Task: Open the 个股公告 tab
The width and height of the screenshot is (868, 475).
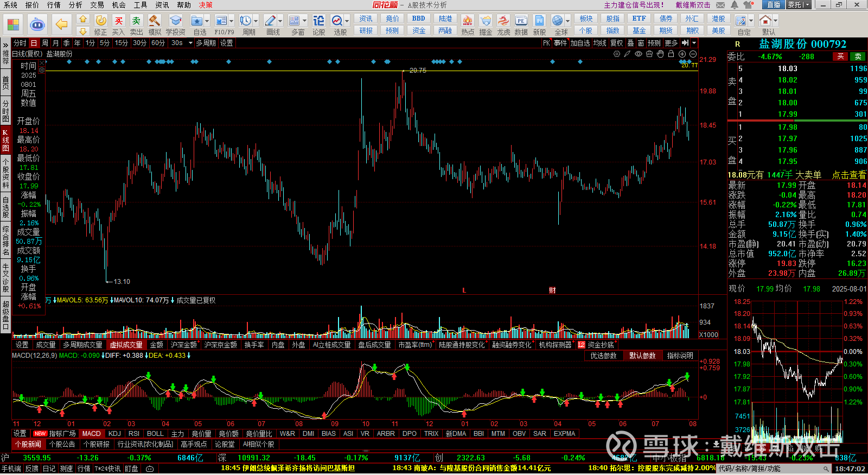Action: [62, 444]
